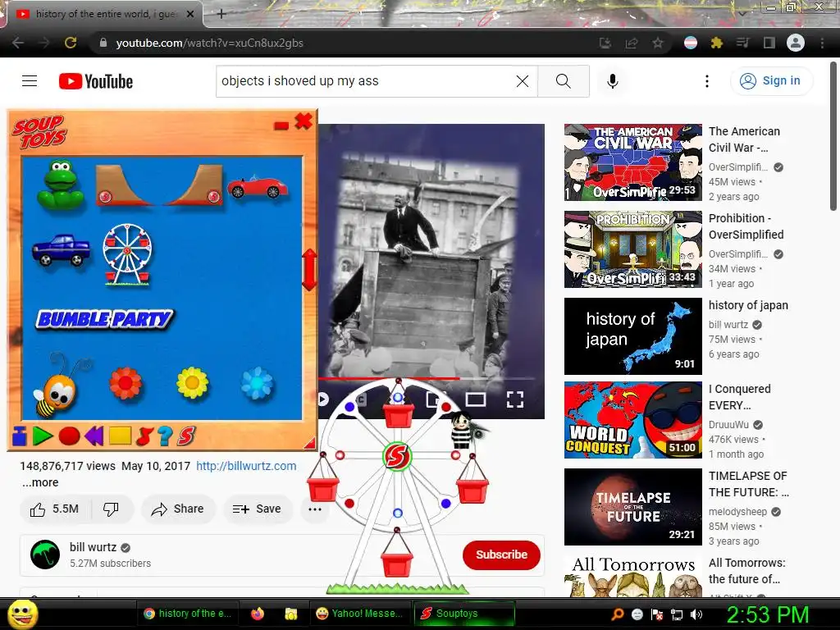Click the yellow stop square in Soup Toys
The image size is (840, 630).
pyautogui.click(x=120, y=436)
